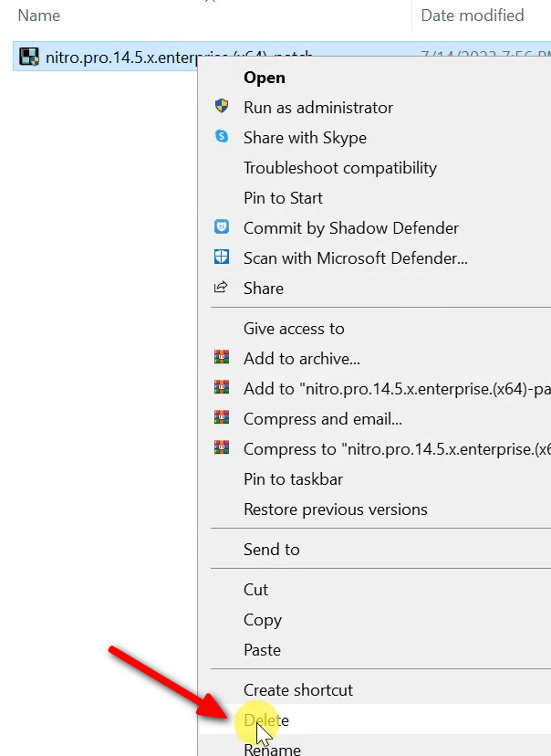The width and height of the screenshot is (551, 756).
Task: Click the WinRAR icon beside Compress and email
Action: (222, 418)
